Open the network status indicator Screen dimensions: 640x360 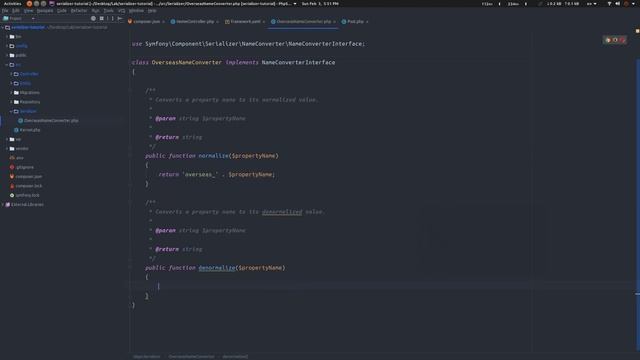(x=609, y=4)
